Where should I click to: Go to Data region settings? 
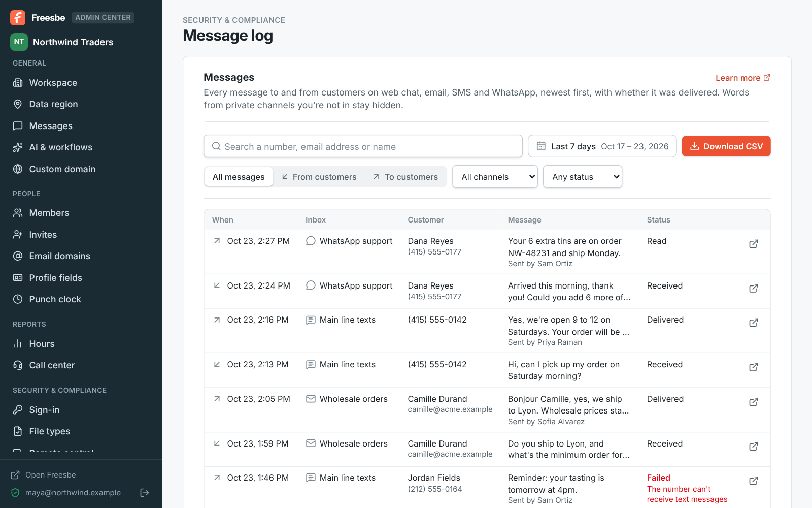click(x=53, y=104)
